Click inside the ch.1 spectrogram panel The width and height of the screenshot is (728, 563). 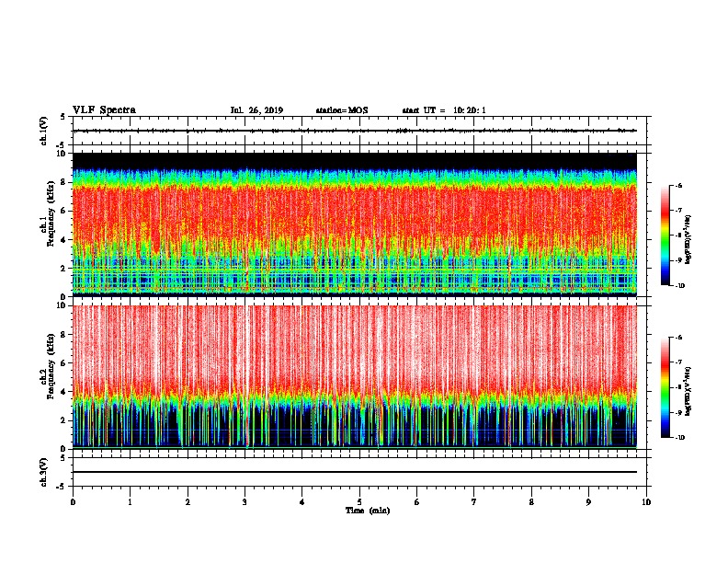click(x=355, y=224)
